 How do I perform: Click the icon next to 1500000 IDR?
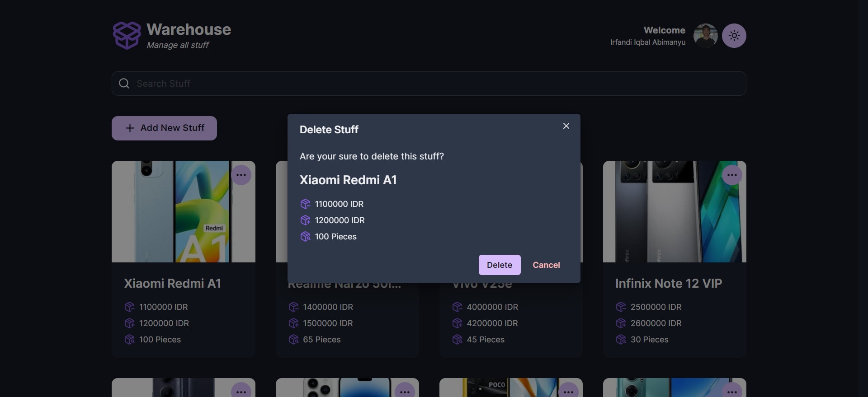click(x=293, y=323)
